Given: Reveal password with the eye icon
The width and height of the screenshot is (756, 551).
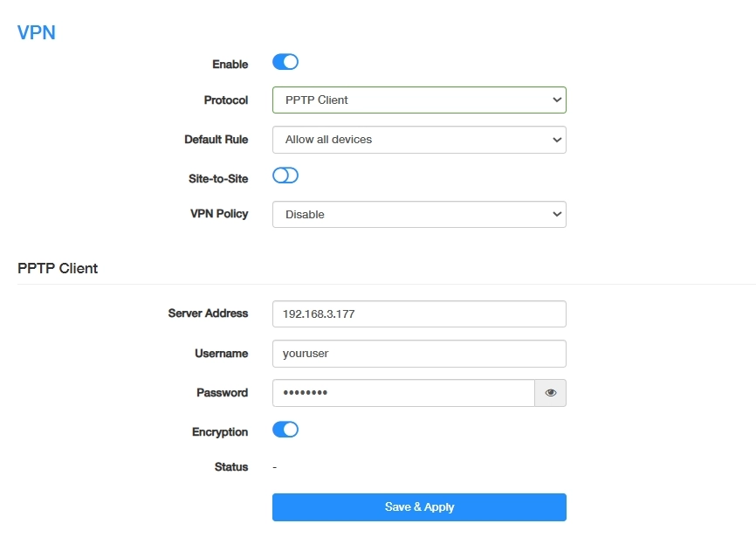Looking at the screenshot, I should coord(550,393).
